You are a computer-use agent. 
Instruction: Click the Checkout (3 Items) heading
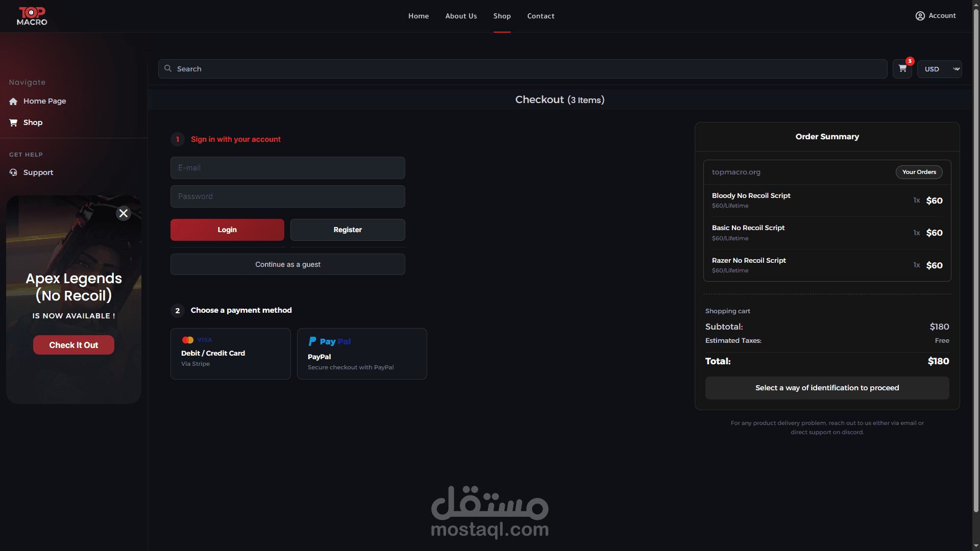coord(560,99)
